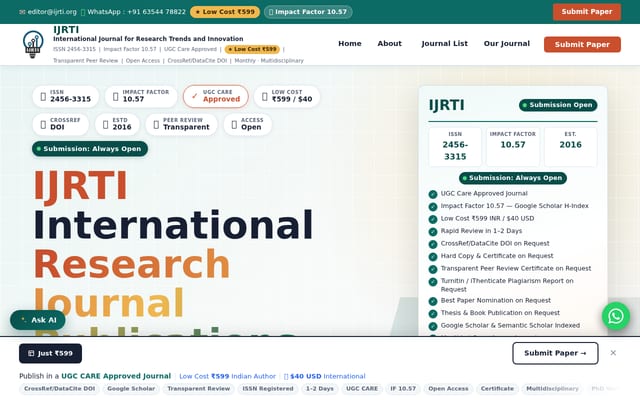Click the Submission Open badge in card
The height and width of the screenshot is (400, 640).
click(558, 105)
